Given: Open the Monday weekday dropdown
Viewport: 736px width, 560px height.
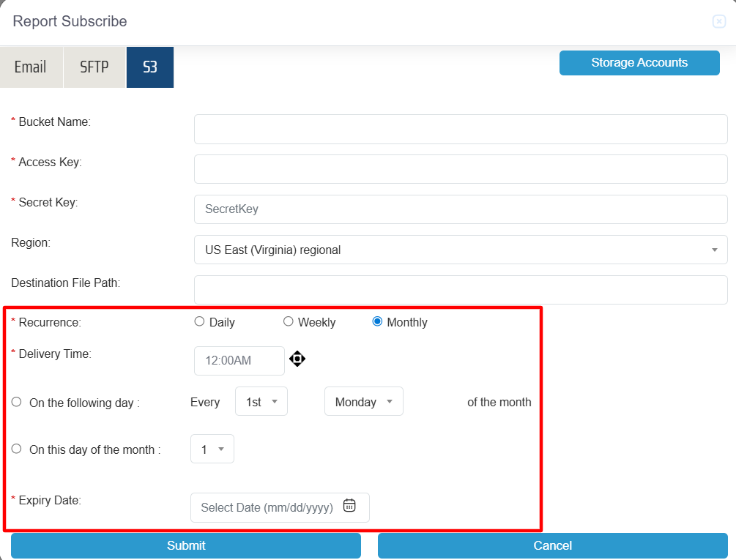Looking at the screenshot, I should [x=363, y=402].
